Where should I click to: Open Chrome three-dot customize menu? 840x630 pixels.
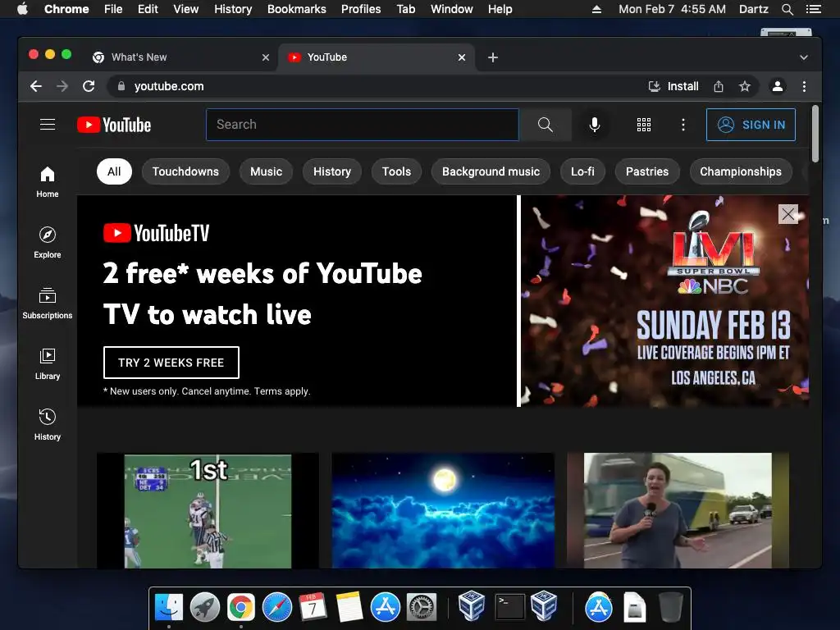pos(804,86)
